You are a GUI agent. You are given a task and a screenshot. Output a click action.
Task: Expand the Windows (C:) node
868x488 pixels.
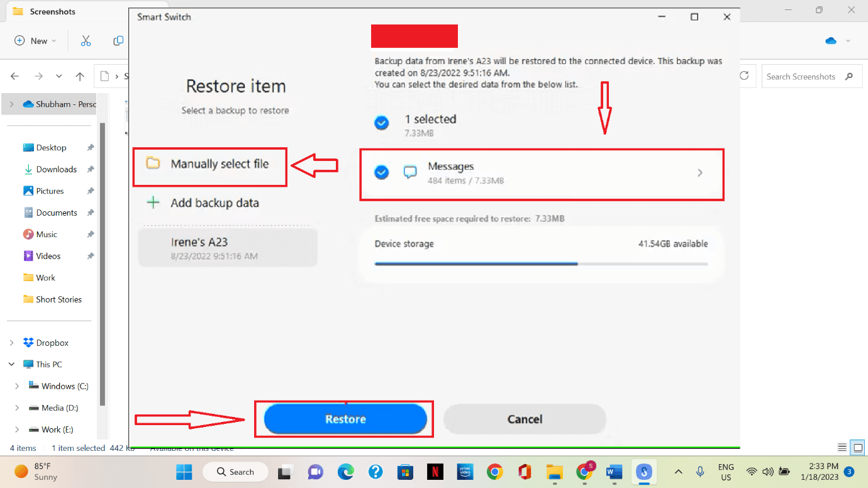tap(17, 385)
